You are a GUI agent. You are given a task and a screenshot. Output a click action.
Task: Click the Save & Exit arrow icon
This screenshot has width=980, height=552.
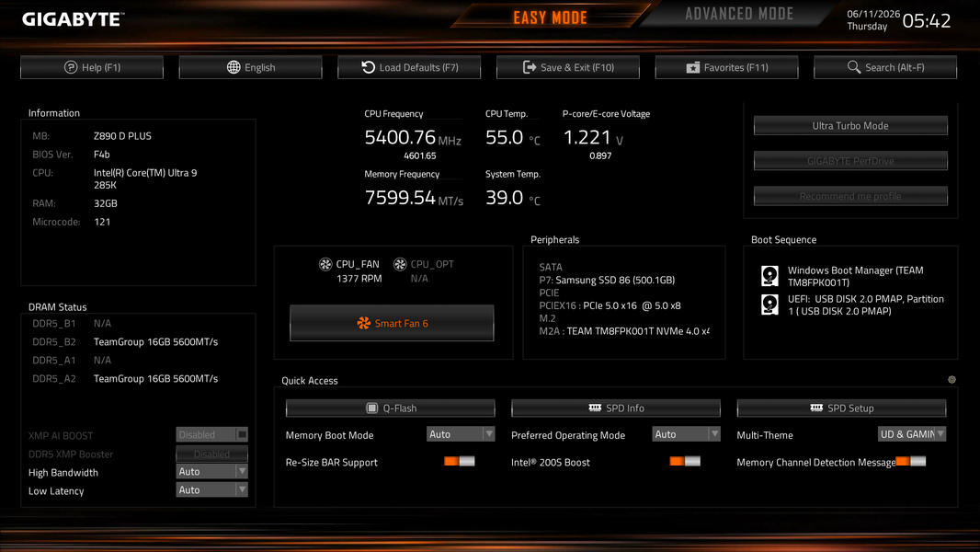[530, 67]
